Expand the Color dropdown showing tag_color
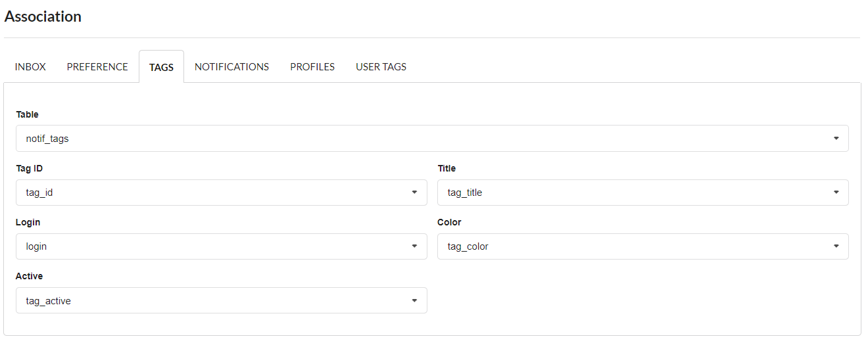Screen dimensions: 868x345 (x=642, y=246)
